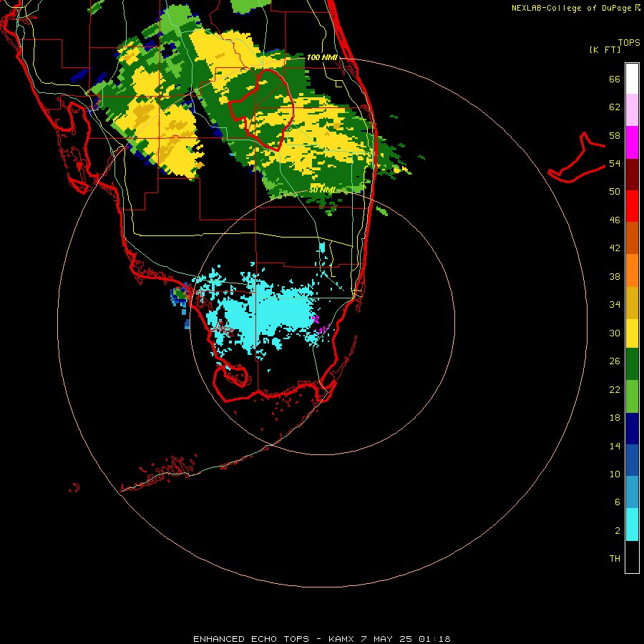Viewport: 644px width, 644px height.
Task: Click the 66 legend value label
Action: (x=615, y=79)
